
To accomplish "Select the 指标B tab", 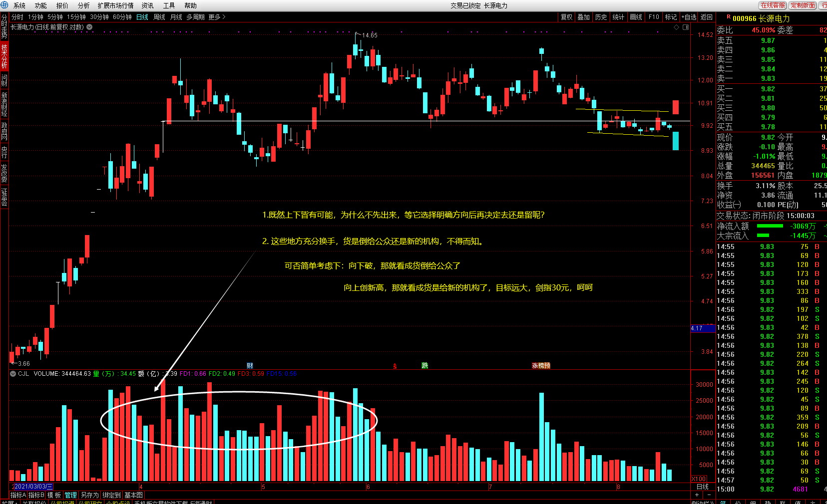I will pyautogui.click(x=36, y=495).
